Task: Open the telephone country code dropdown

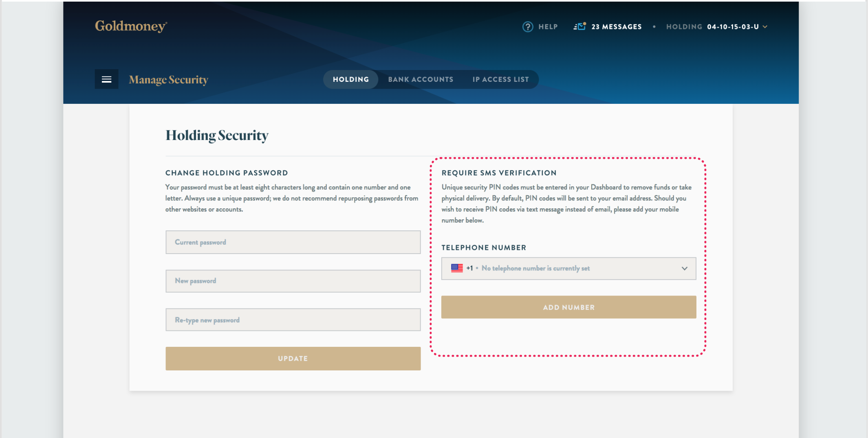Action: (684, 268)
